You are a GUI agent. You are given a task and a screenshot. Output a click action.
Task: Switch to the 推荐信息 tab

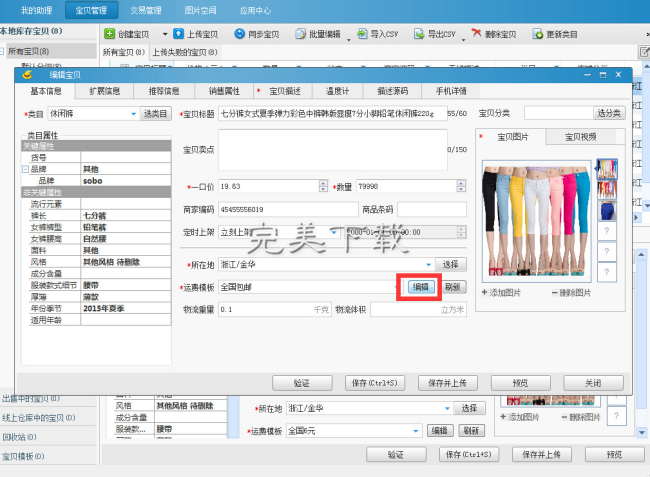pyautogui.click(x=164, y=91)
